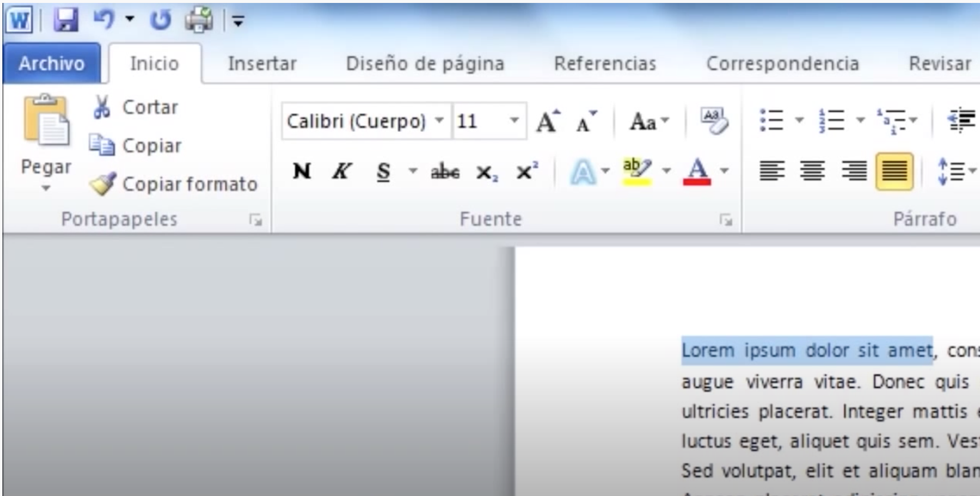Click Copiar formato painter
The image size is (980, 496).
tap(173, 184)
